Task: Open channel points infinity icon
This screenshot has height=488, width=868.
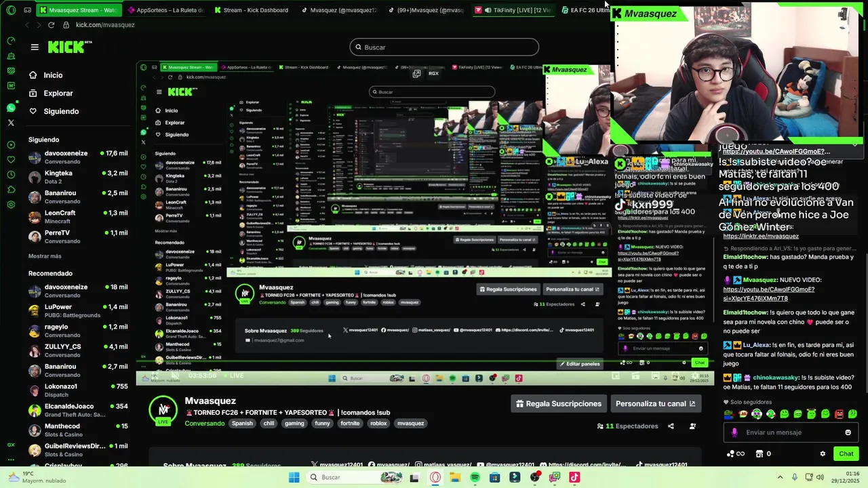Action: [x=736, y=453]
